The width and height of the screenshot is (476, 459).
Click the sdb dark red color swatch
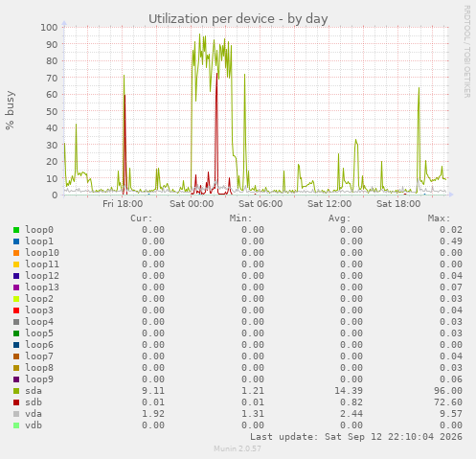[x=16, y=402]
